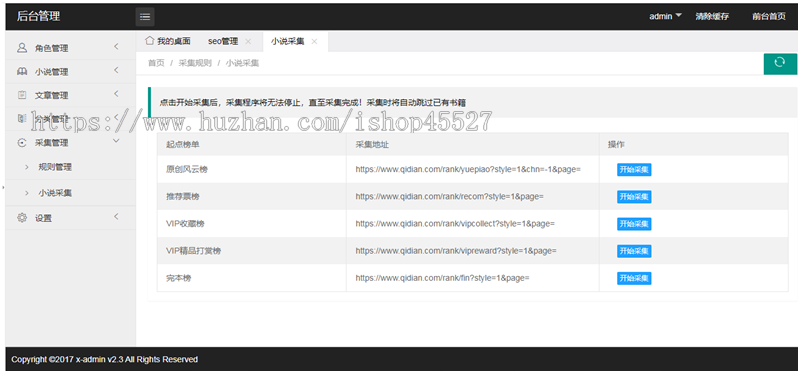Click the 后台管理 logo title

pyautogui.click(x=38, y=16)
